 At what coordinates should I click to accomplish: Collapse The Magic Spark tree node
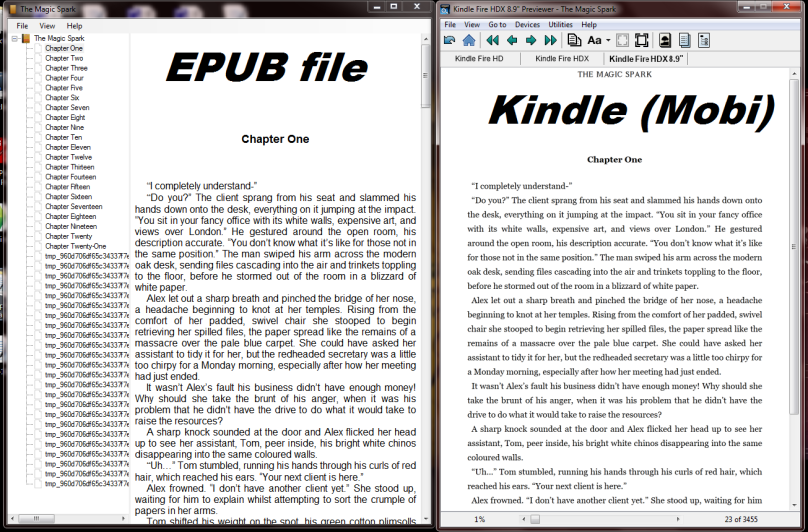[15, 38]
